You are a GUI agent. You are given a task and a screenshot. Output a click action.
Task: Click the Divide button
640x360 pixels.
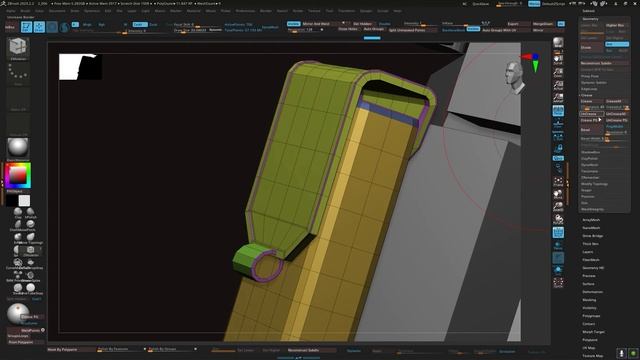tap(591, 47)
